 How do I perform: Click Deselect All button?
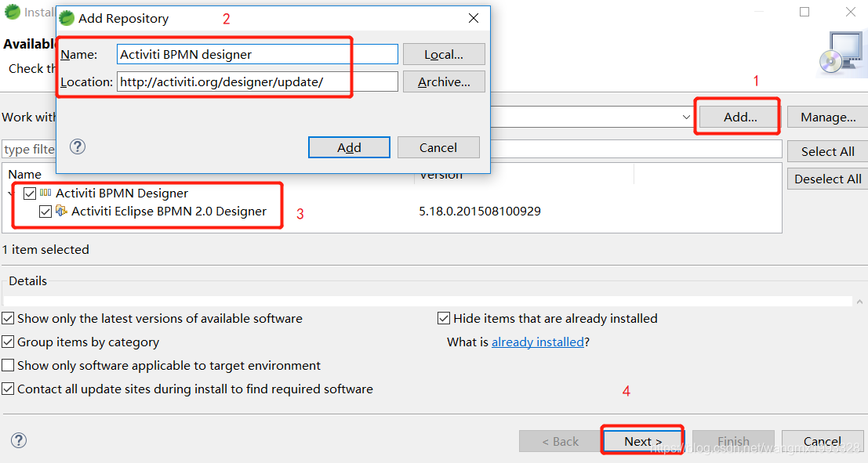click(827, 179)
